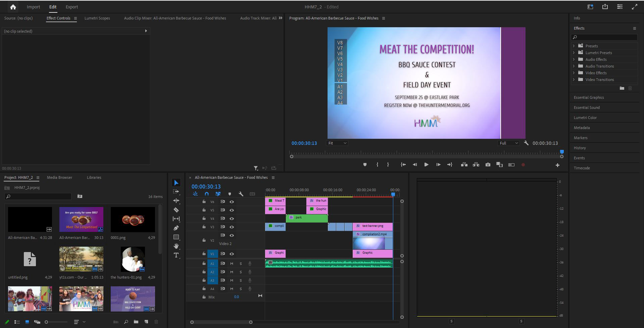Toggle Linked Selection in timeline
The width and height of the screenshot is (644, 328).
coord(218,194)
